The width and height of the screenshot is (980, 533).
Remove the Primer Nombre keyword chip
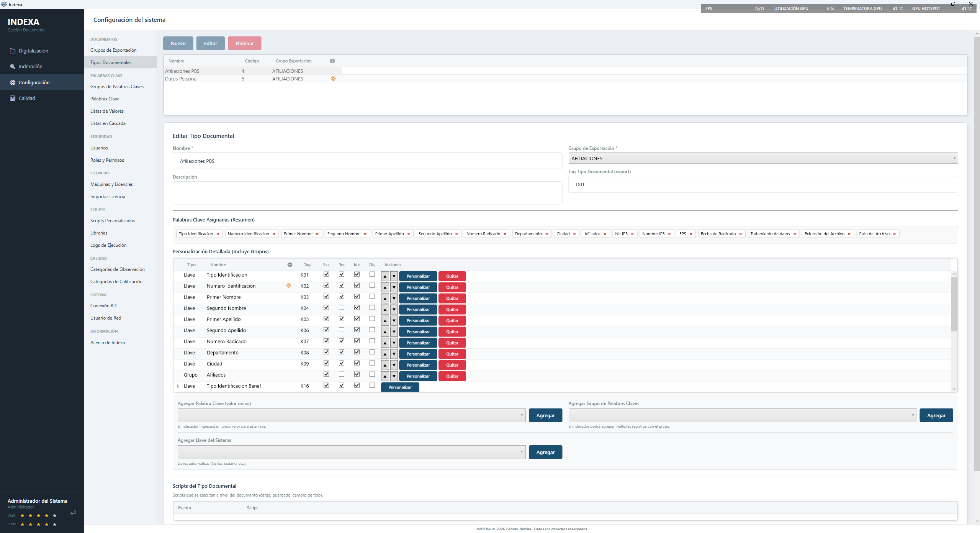click(317, 234)
